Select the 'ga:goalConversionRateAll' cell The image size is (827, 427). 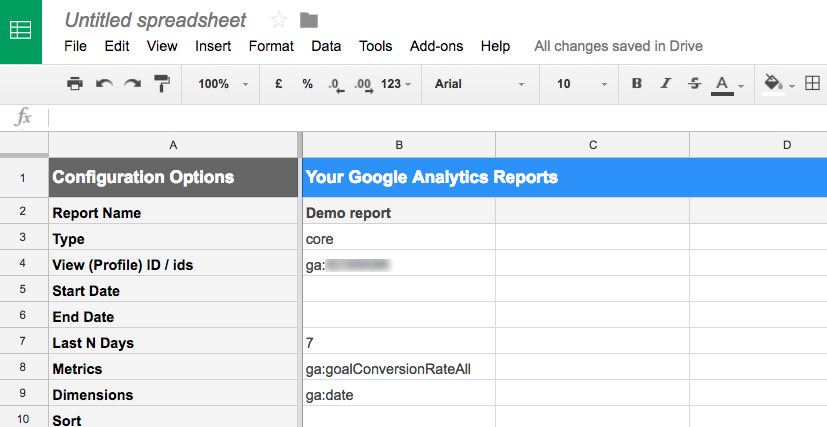[x=399, y=367]
